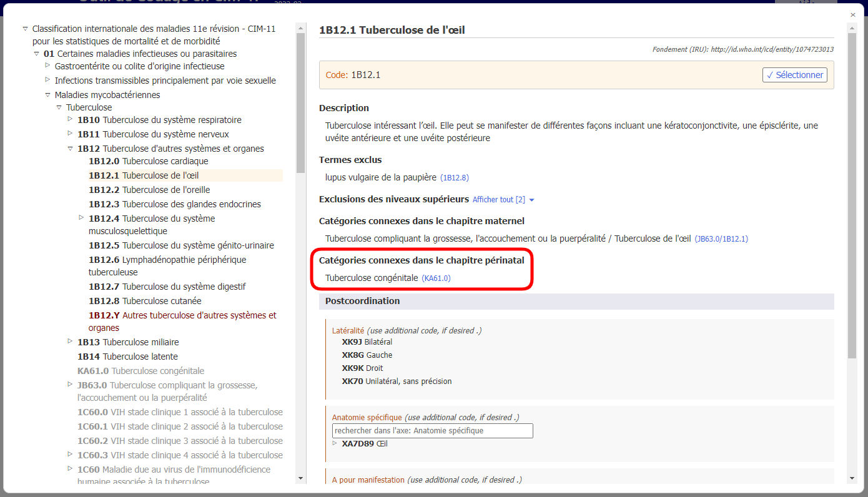868x497 pixels.
Task: Select 1B13 Tuberculose miliaire label
Action: tap(128, 342)
